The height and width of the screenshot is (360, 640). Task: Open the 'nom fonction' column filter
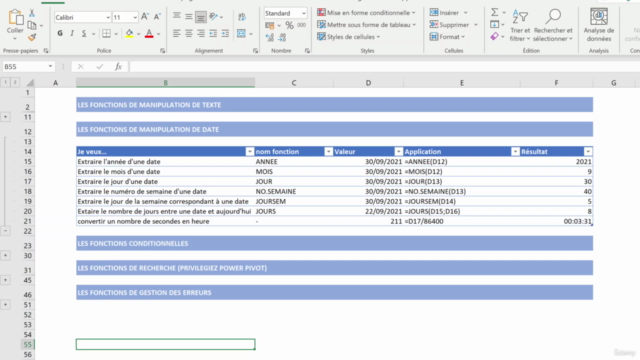pos(328,151)
